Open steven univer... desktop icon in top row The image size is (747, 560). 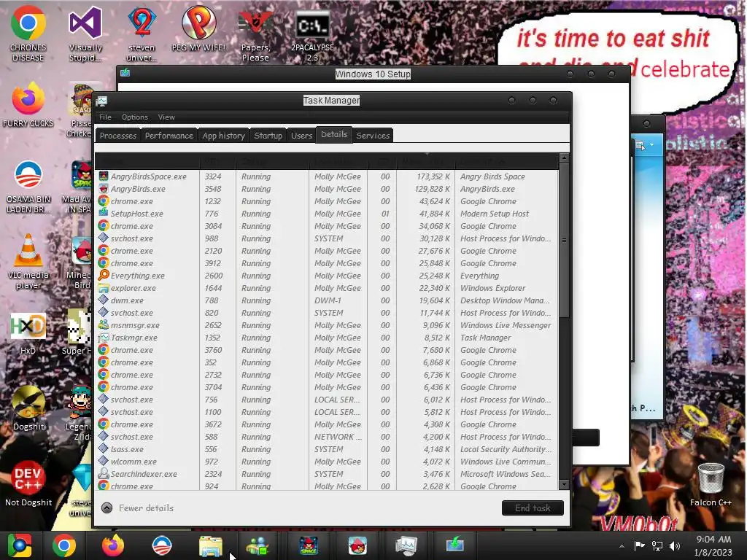[x=142, y=34]
